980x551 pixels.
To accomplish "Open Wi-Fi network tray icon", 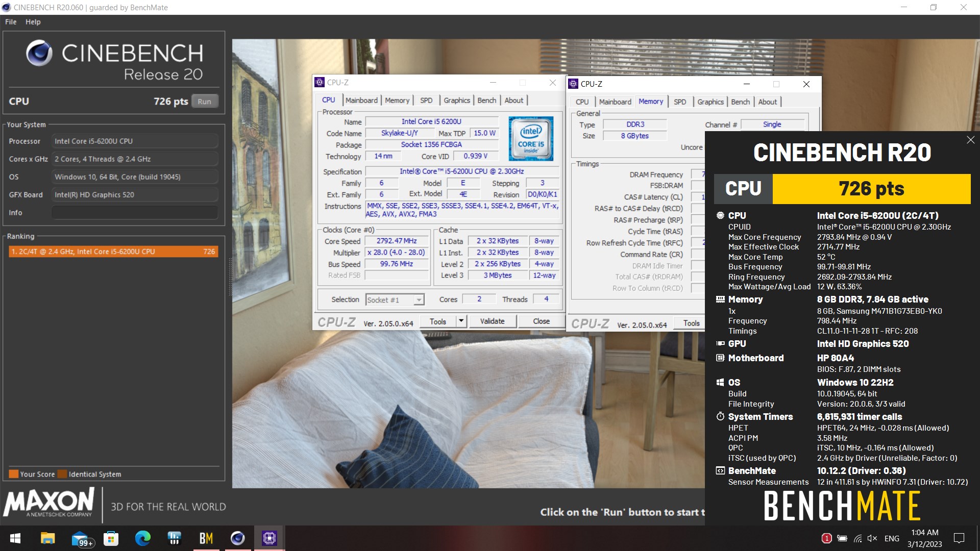I will click(857, 538).
